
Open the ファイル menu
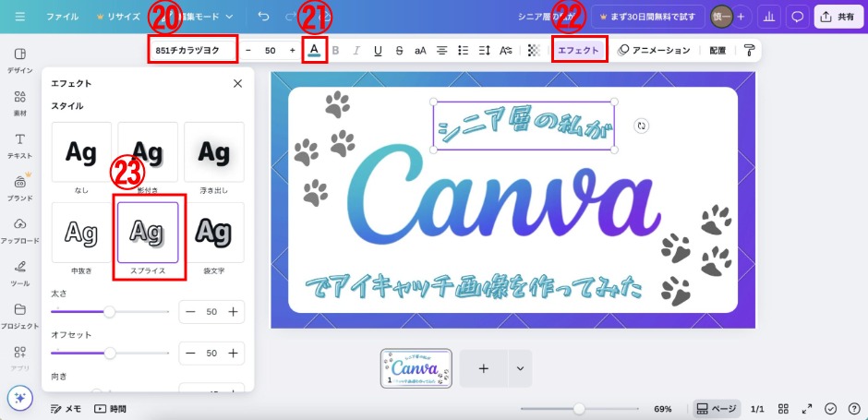click(x=62, y=17)
